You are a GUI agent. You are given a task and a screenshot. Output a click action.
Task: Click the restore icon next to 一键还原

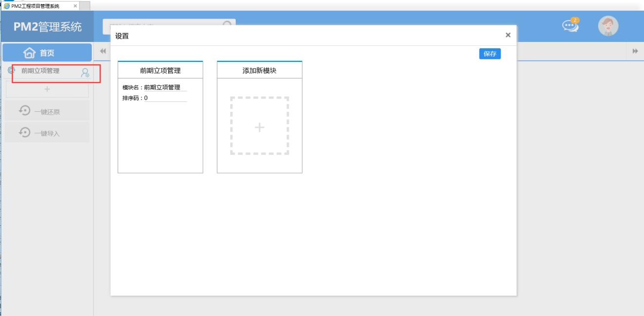(24, 111)
